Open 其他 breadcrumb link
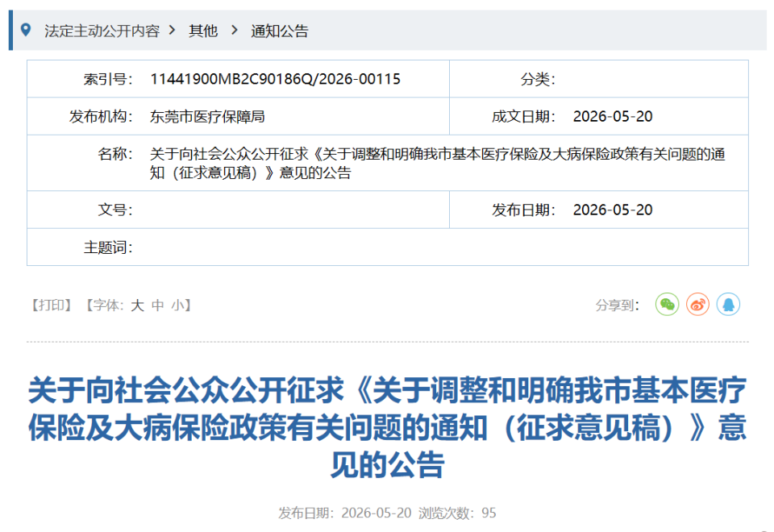The width and height of the screenshot is (774, 532). (203, 31)
